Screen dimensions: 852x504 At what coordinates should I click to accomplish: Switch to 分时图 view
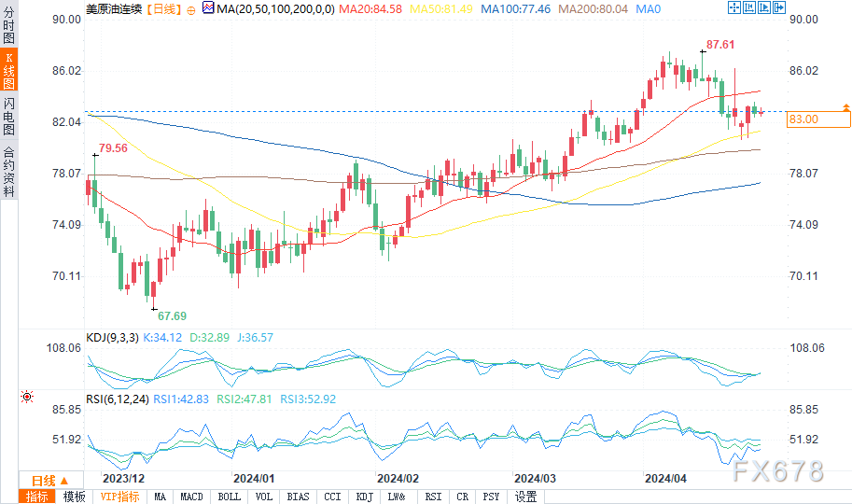coord(8,24)
